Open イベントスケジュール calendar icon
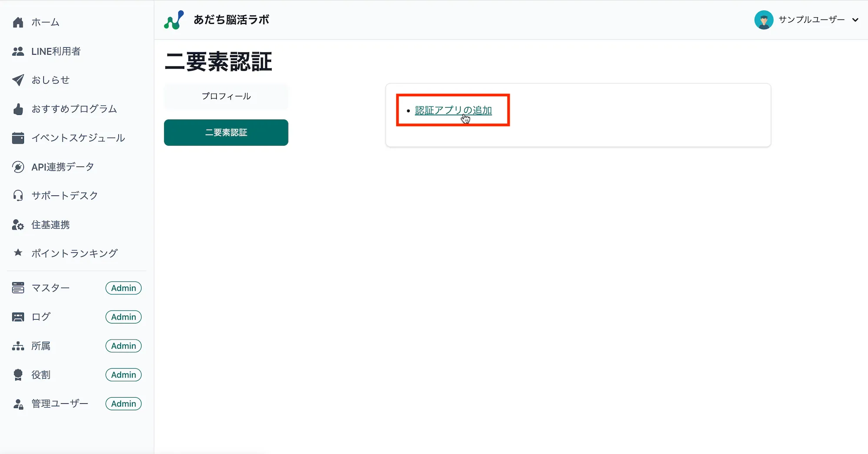This screenshot has width=868, height=454. pos(18,138)
